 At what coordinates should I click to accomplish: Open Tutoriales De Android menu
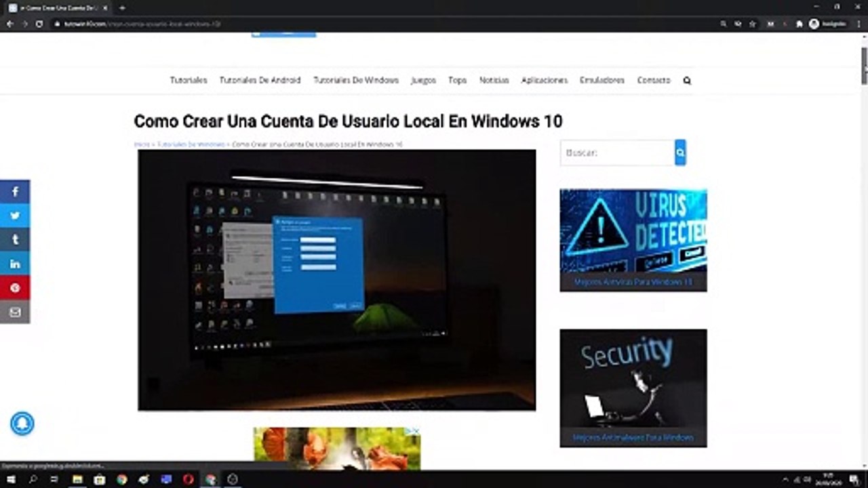pyautogui.click(x=260, y=80)
